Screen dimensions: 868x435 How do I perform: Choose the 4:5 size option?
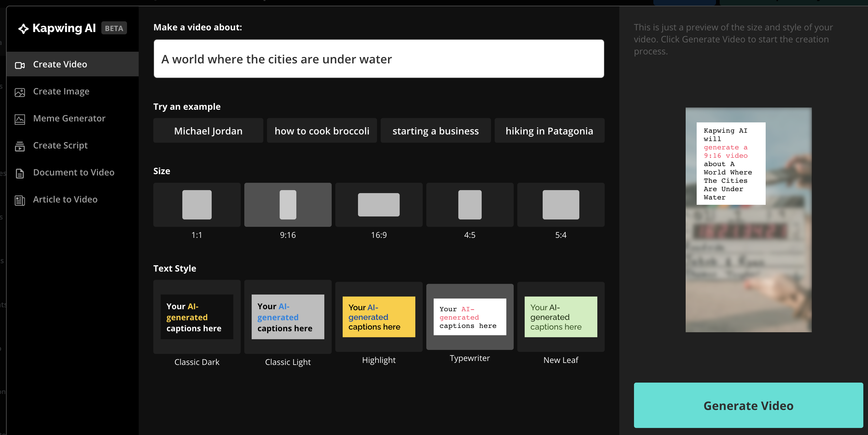(x=470, y=205)
